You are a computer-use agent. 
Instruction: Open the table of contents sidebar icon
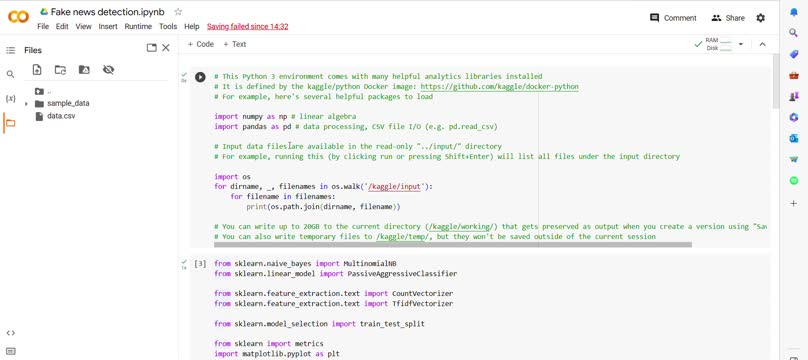click(x=10, y=50)
